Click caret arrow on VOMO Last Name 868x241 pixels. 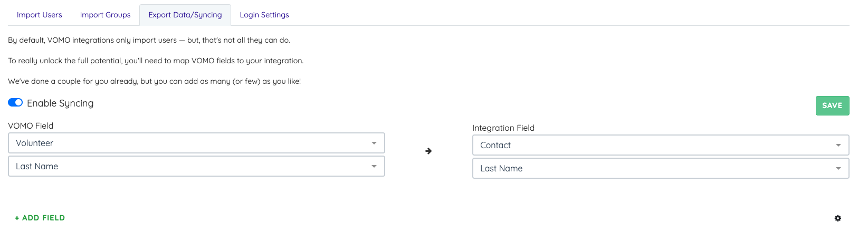[374, 166]
